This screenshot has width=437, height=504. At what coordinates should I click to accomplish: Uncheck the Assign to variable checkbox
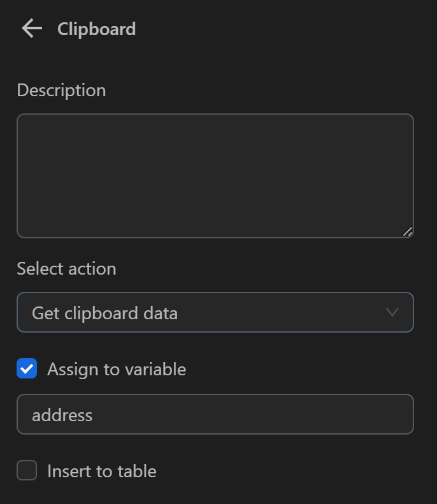coord(27,369)
